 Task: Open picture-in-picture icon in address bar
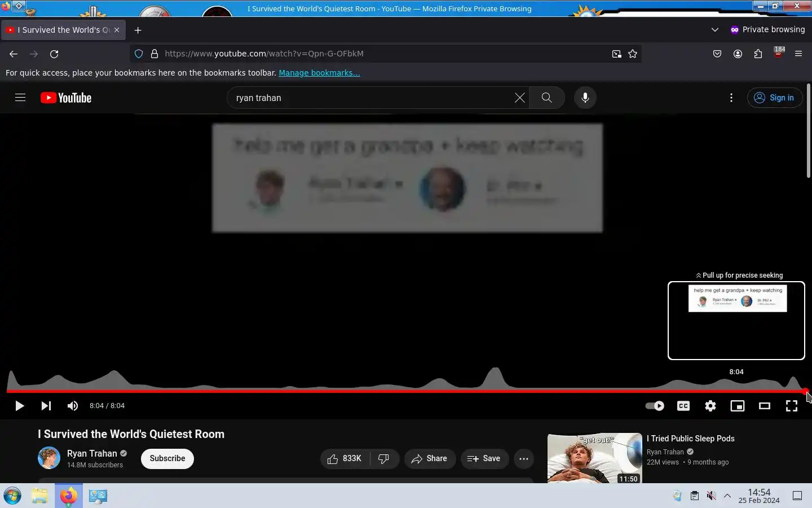(x=617, y=54)
